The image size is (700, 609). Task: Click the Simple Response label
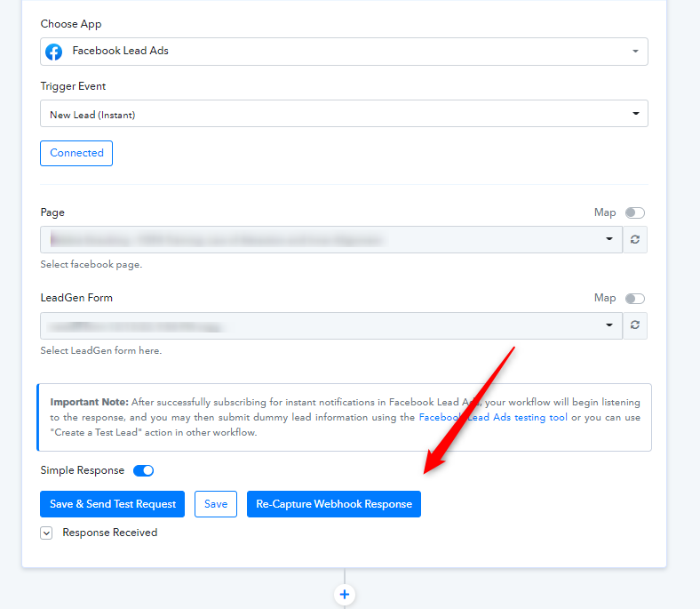(x=82, y=470)
